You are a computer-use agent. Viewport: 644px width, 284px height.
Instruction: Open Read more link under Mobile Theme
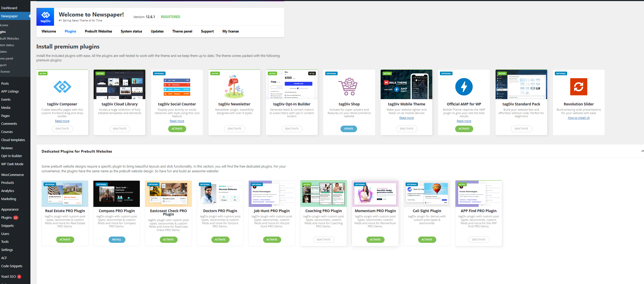[x=407, y=118]
